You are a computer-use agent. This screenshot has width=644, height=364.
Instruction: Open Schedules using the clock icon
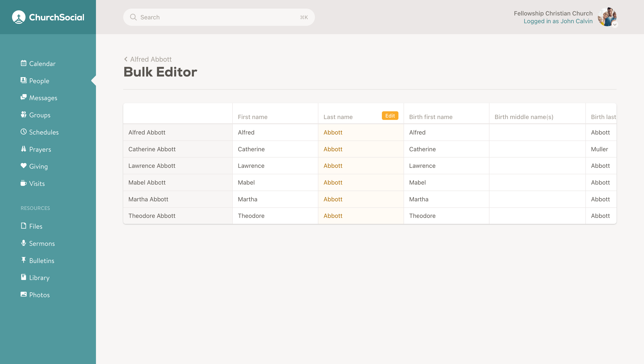[x=23, y=132]
